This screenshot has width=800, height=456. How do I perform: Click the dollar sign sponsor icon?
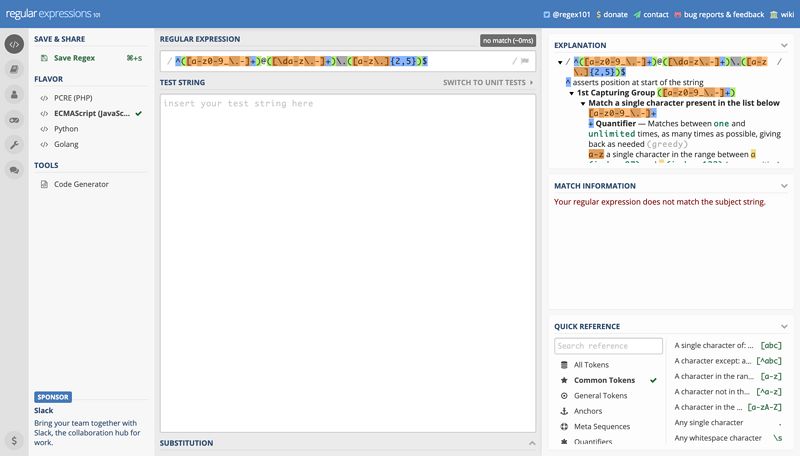(14, 440)
